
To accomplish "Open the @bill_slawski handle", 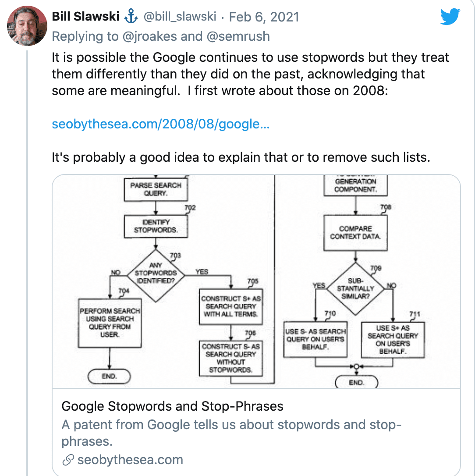I will click(180, 16).
